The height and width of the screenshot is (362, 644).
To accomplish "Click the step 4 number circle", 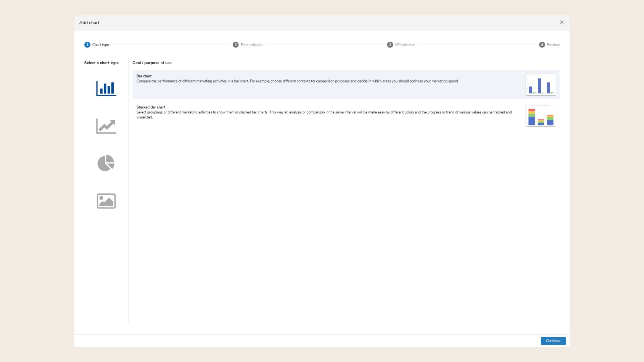I will [542, 45].
